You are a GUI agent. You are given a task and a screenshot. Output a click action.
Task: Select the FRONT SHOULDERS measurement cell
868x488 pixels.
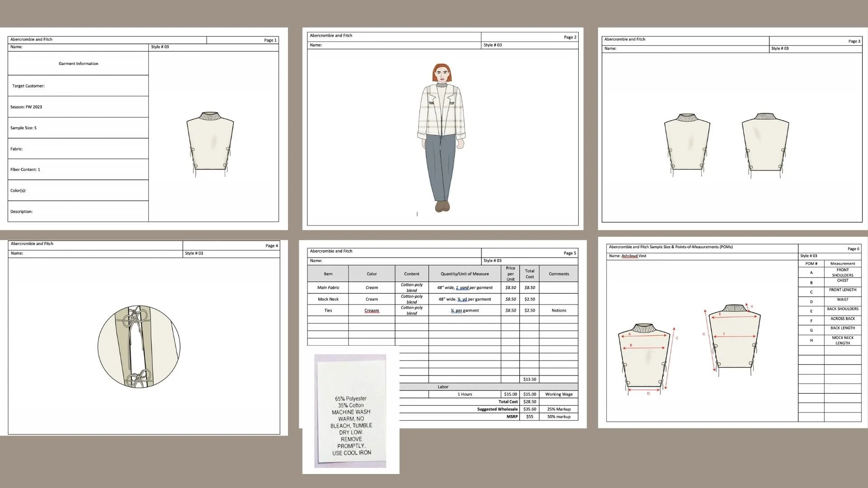(x=842, y=272)
